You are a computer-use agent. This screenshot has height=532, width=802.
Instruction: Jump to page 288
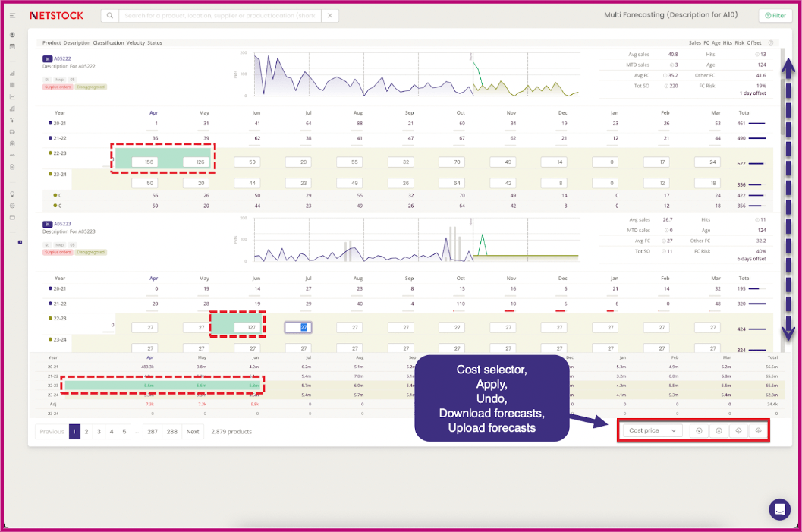[x=172, y=431]
